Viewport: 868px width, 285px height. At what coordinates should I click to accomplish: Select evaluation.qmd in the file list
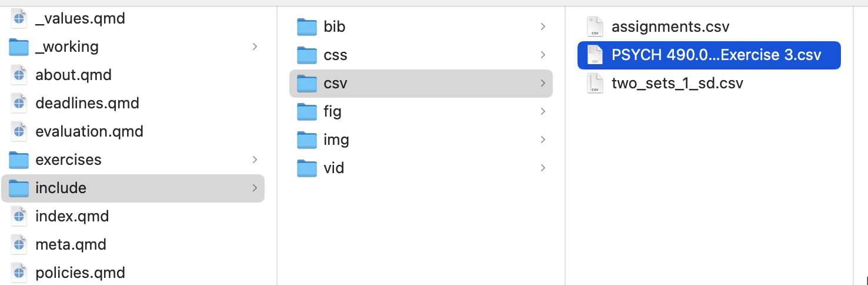coord(89,131)
